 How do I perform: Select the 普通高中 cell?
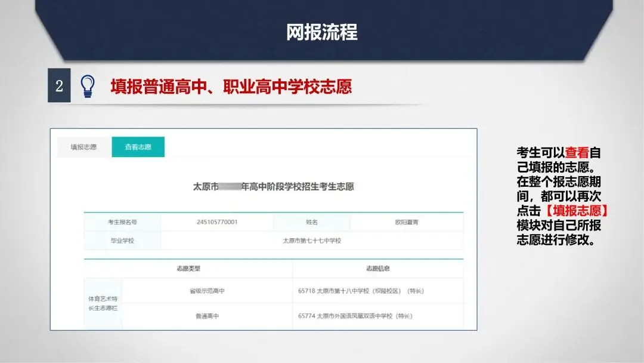point(208,316)
